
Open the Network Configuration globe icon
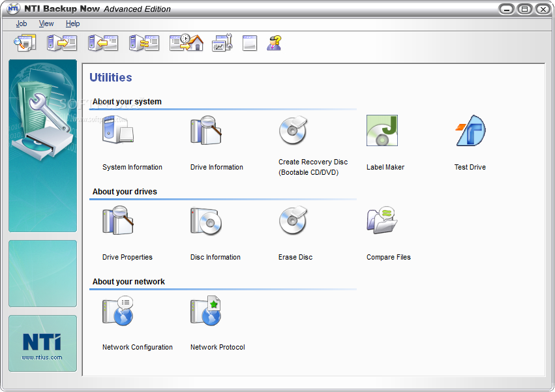118,310
